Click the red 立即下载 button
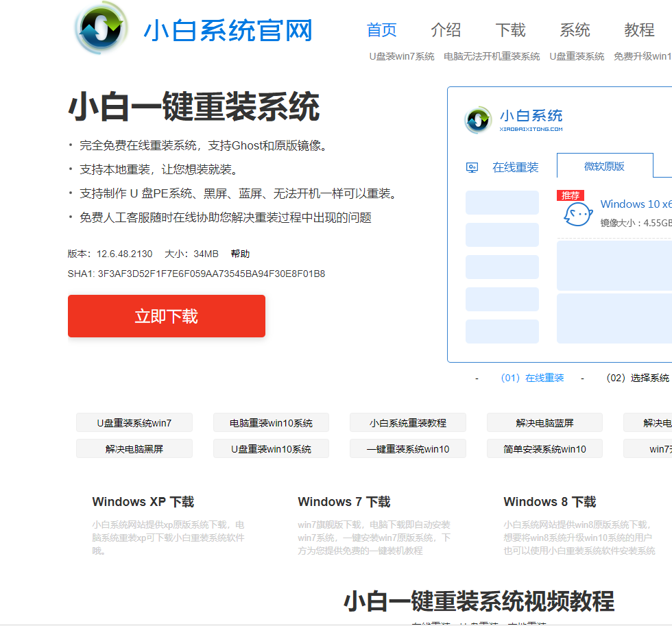The image size is (672, 626). 166,316
